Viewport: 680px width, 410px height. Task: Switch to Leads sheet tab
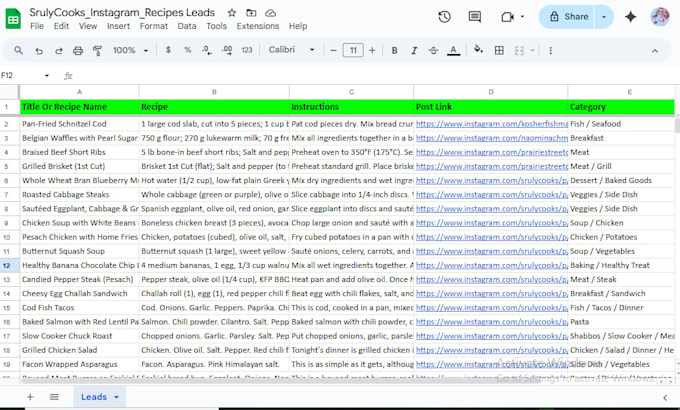[x=94, y=397]
